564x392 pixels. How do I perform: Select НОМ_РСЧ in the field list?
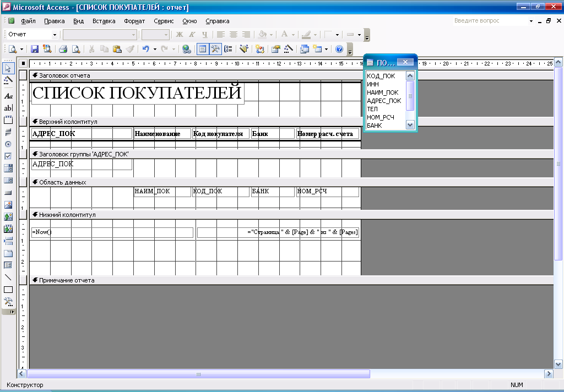[x=380, y=117]
